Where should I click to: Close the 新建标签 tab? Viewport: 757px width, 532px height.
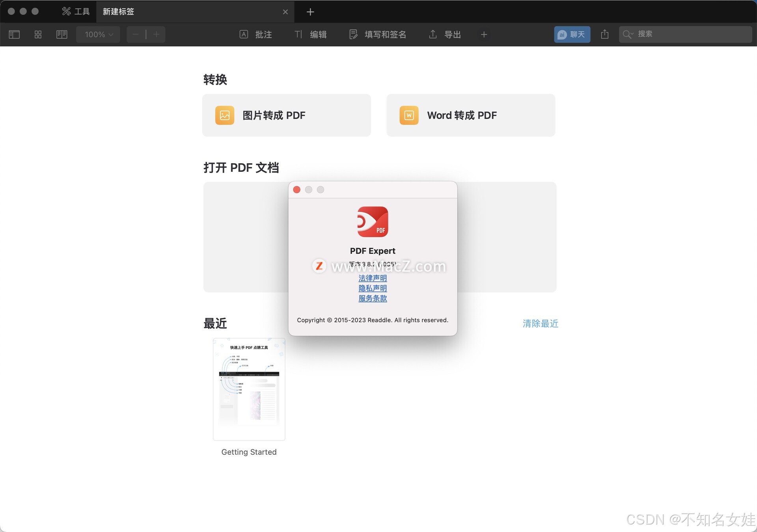[285, 12]
